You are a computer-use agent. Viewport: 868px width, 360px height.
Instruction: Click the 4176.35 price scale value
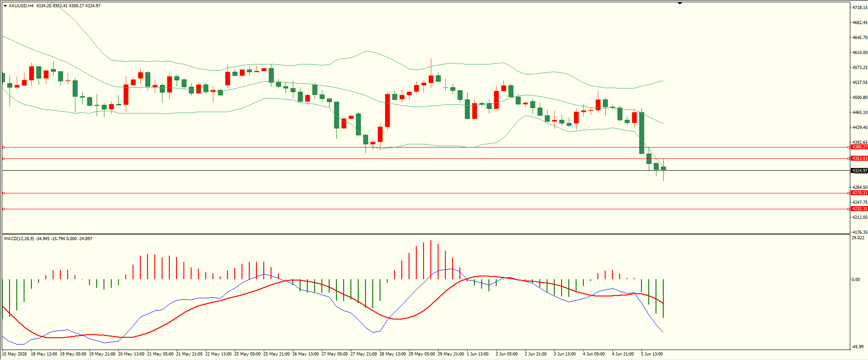(x=860, y=232)
